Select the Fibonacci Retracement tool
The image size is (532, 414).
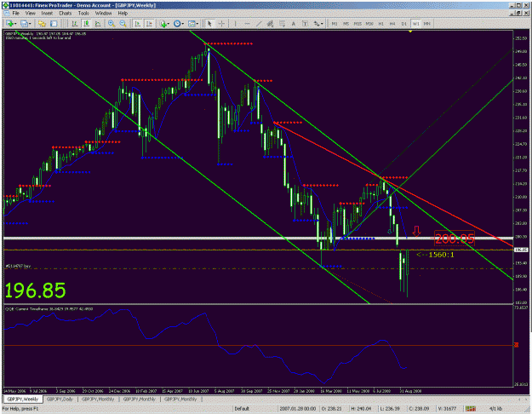282,24
